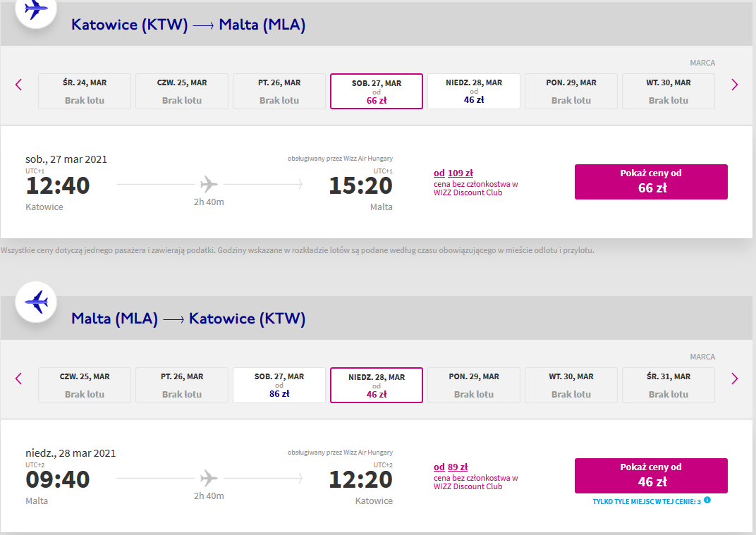The height and width of the screenshot is (535, 756).
Task: Show earlier return dates with left arrow
Action: click(19, 379)
